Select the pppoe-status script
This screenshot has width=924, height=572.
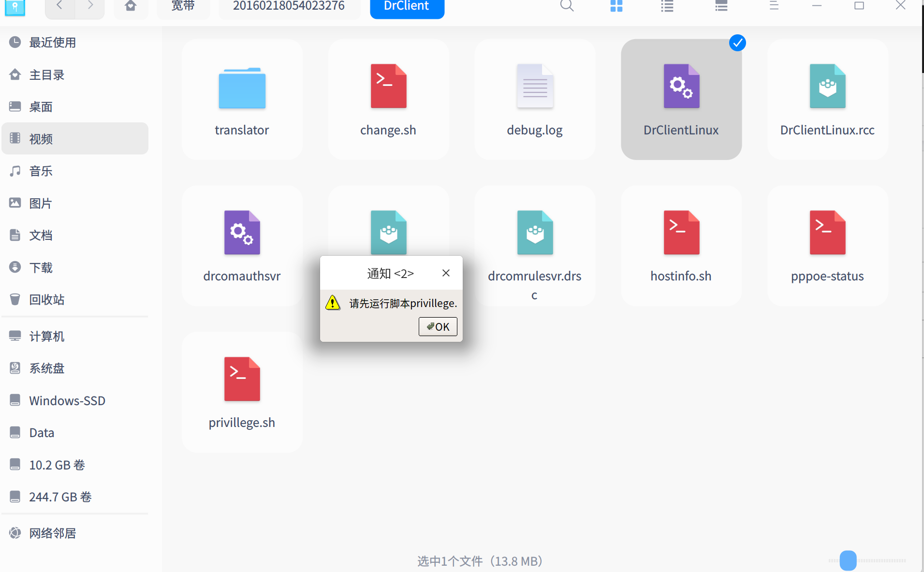click(x=827, y=246)
